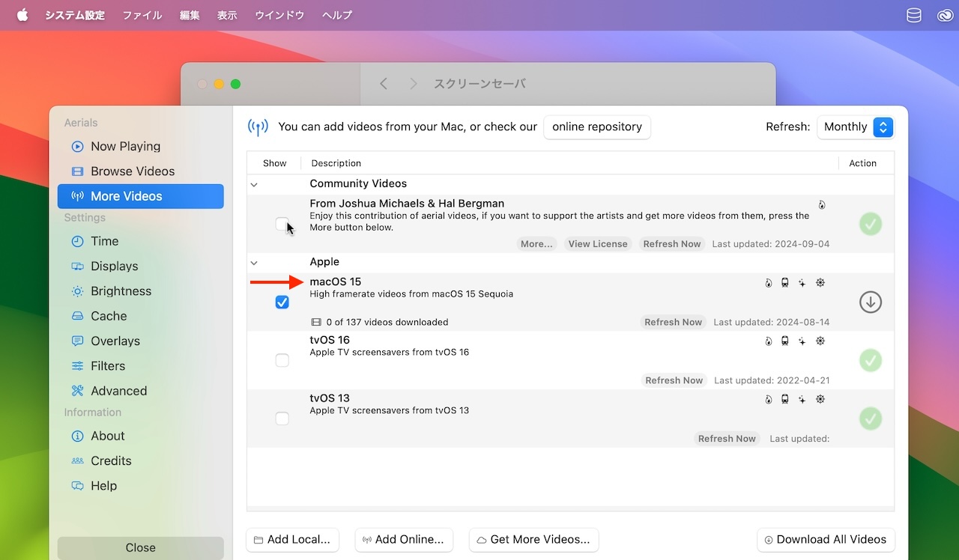This screenshot has width=959, height=560.
Task: Open the 表示 menu
Action: click(227, 15)
